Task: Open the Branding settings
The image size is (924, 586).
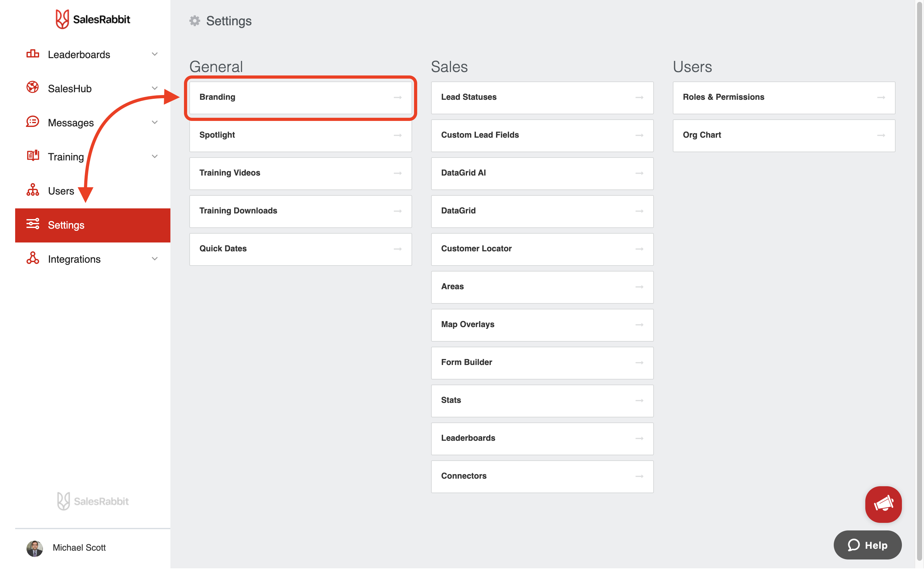Action: pos(300,98)
